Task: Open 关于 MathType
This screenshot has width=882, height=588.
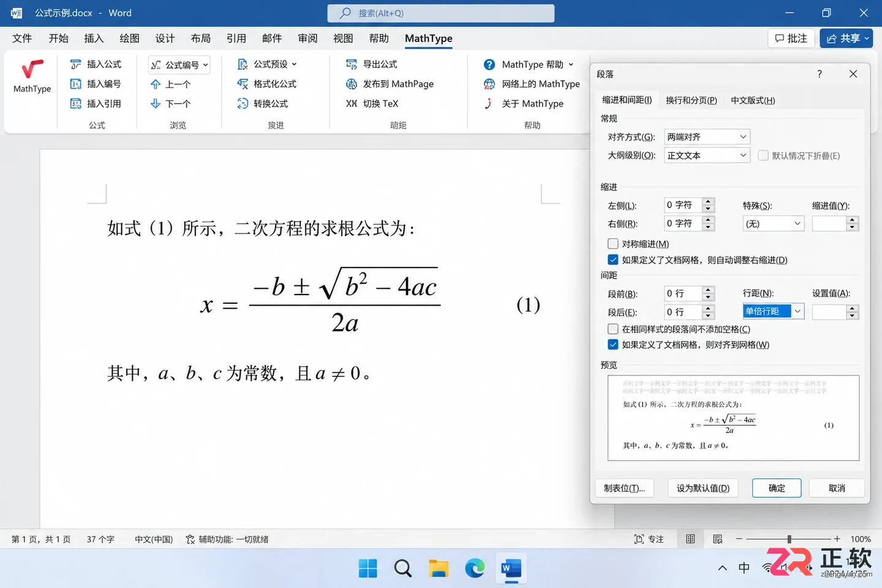Action: coord(524,104)
